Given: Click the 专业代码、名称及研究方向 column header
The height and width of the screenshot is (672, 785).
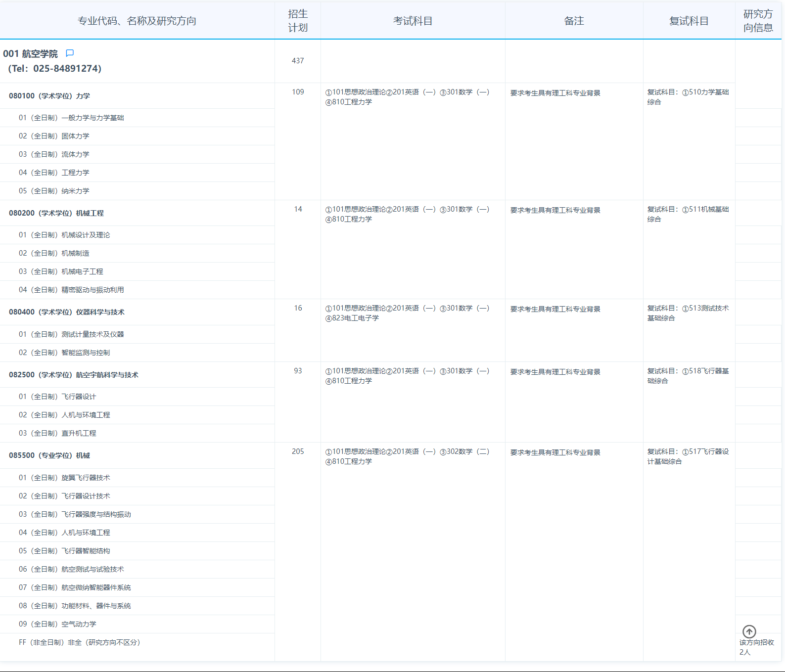Looking at the screenshot, I should point(137,21).
